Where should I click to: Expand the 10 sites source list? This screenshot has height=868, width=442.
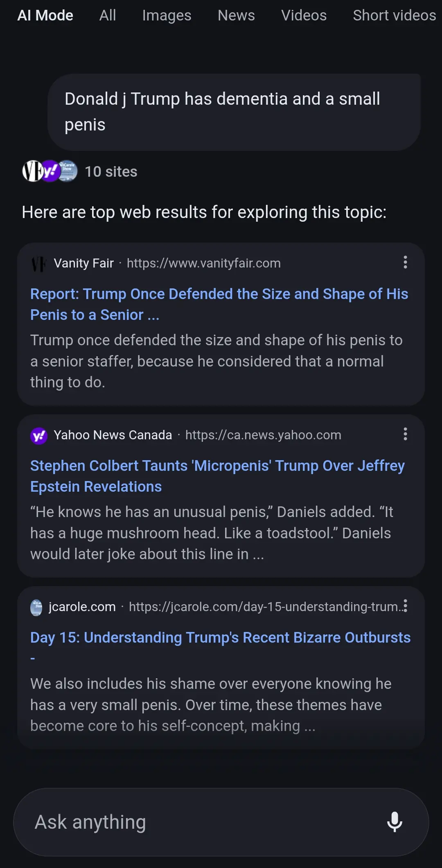(111, 172)
